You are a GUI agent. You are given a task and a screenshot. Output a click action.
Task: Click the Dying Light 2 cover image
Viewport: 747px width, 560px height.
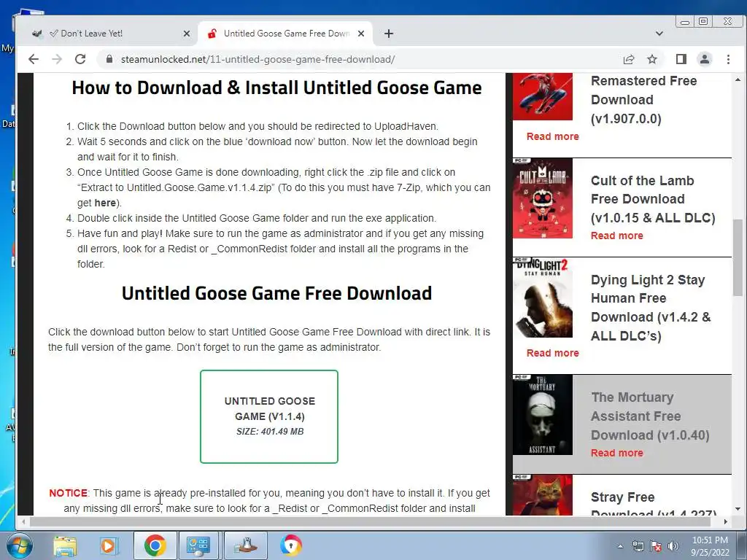pos(543,297)
